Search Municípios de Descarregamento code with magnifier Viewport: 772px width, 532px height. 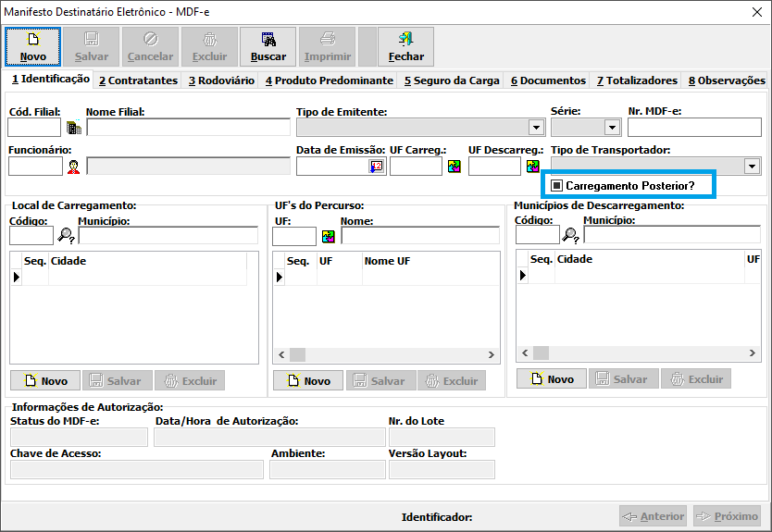pyautogui.click(x=571, y=235)
